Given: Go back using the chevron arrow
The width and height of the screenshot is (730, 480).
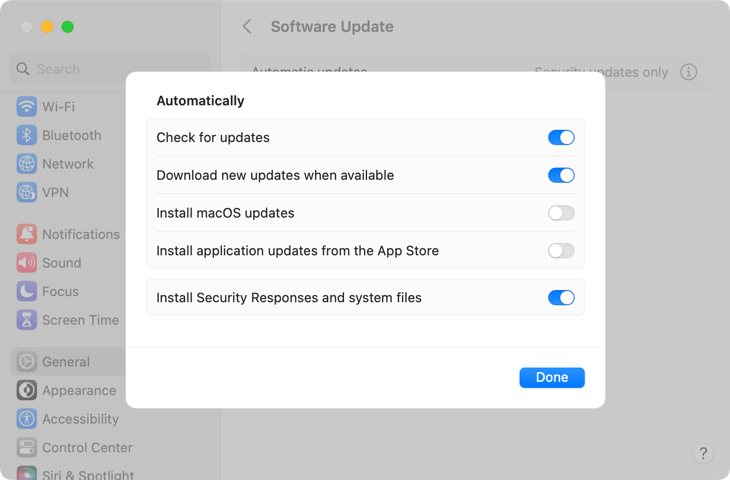Looking at the screenshot, I should [247, 27].
